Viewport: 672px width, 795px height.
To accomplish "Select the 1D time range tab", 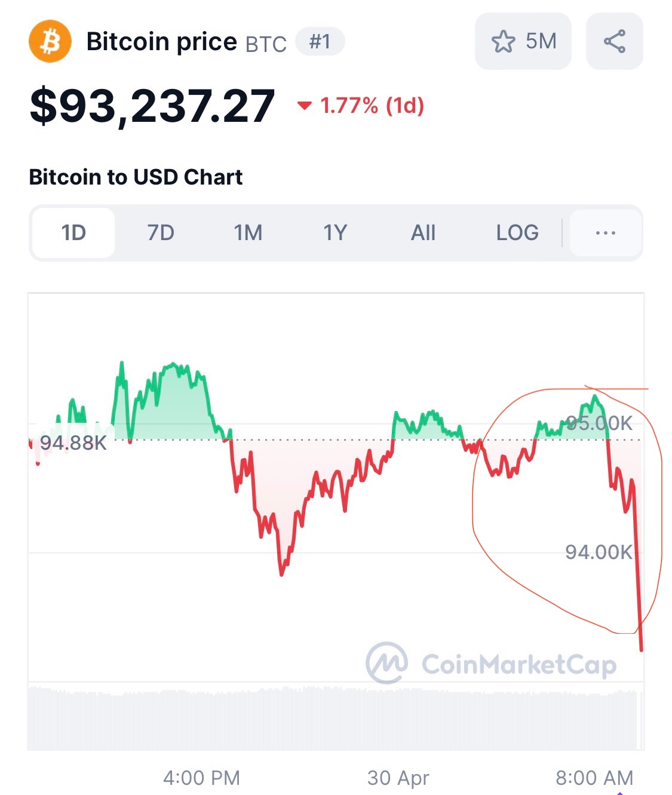I will 73,233.
